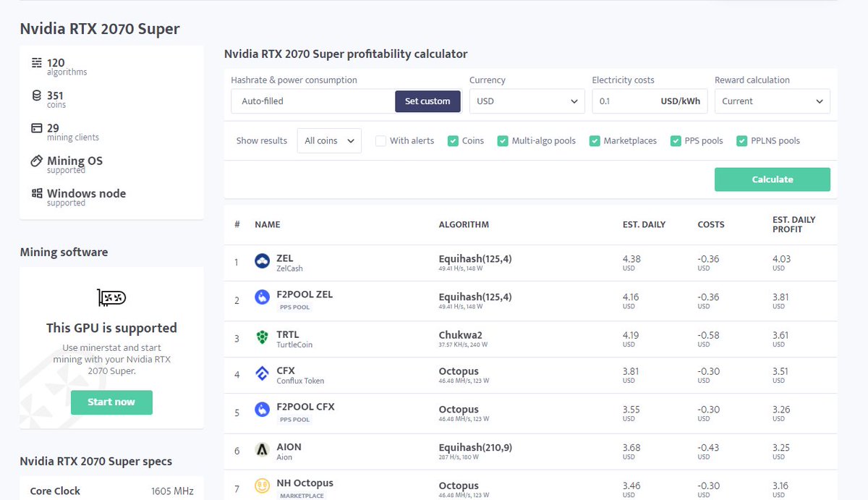The image size is (868, 500).
Task: Click the ALGORITHM column header
Action: (464, 225)
